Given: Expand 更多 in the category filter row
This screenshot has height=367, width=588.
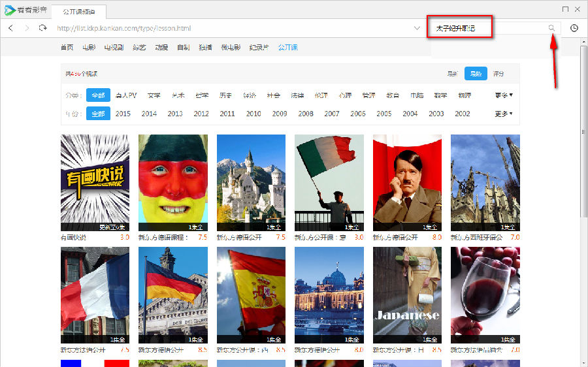Looking at the screenshot, I should pyautogui.click(x=504, y=95).
